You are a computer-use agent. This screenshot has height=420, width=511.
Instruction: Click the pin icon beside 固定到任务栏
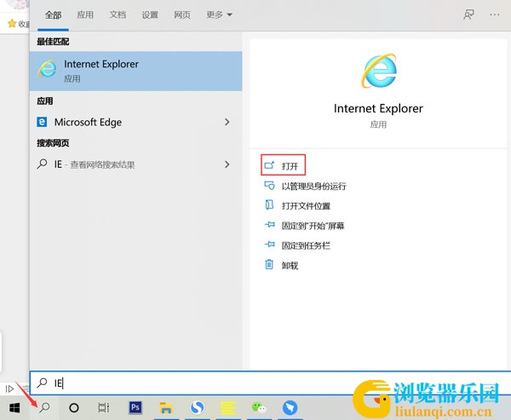(269, 245)
